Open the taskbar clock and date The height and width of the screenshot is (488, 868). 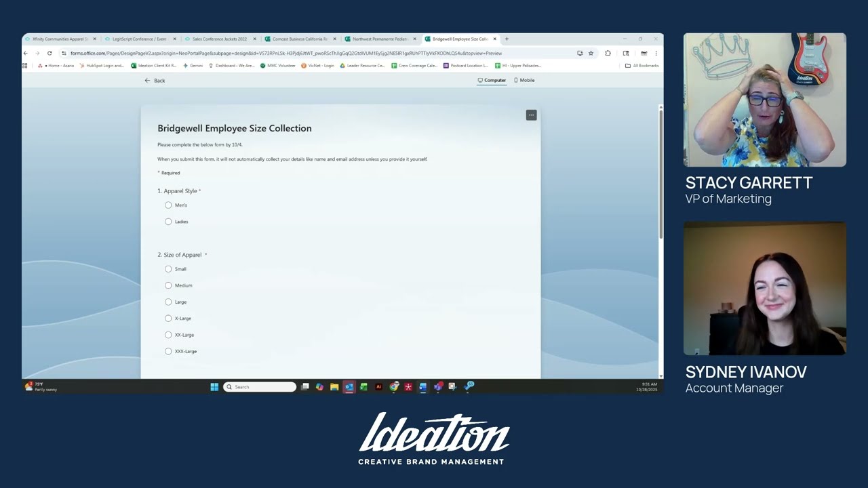(648, 387)
